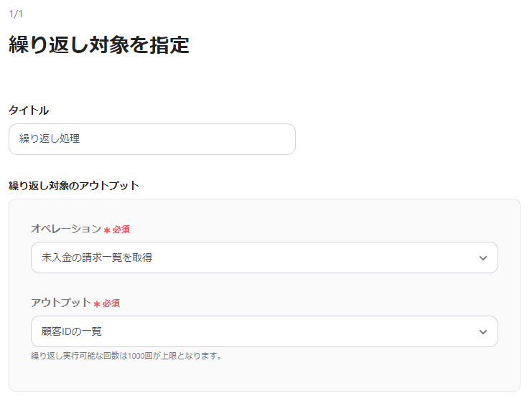Click the 繰り返し対象を指定 page heading
Image resolution: width=532 pixels, height=406 pixels.
[x=99, y=44]
